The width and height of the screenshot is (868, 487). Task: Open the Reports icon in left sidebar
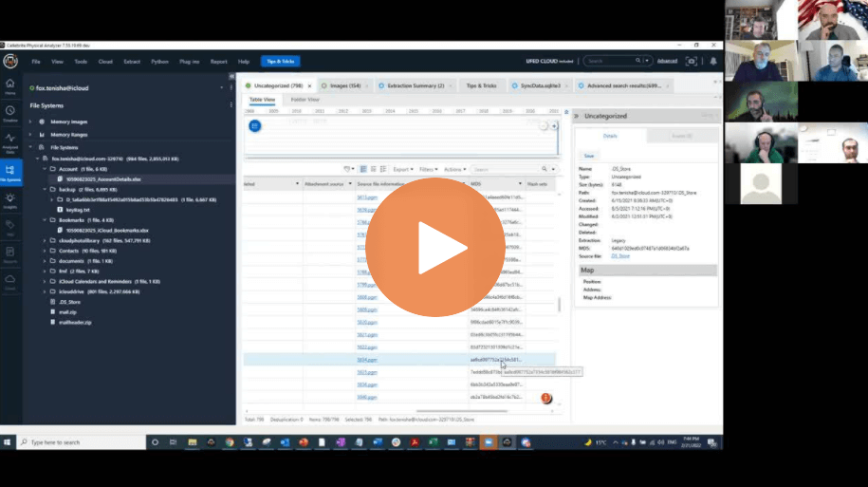tap(10, 254)
